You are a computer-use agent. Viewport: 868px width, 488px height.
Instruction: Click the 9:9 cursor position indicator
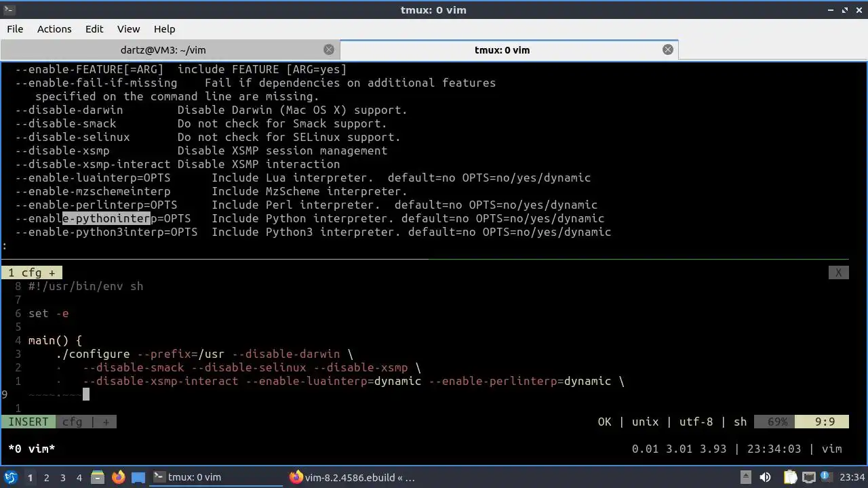pos(822,422)
